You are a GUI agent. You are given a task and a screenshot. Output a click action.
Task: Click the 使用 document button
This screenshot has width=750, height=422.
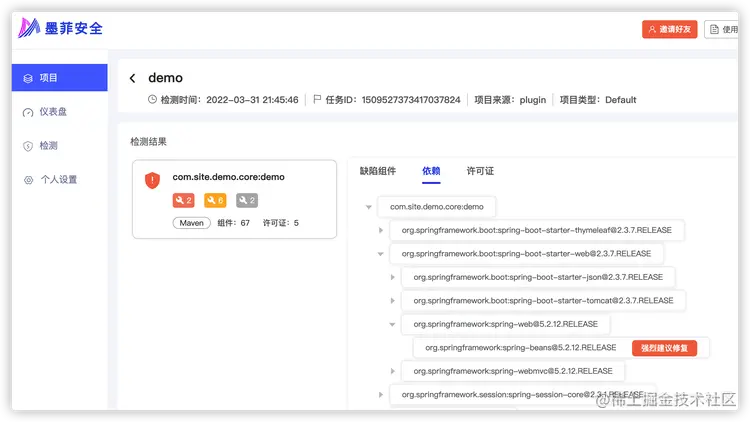pyautogui.click(x=721, y=29)
